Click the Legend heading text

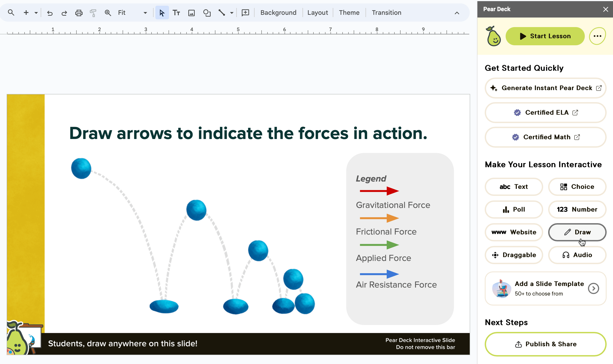371,179
